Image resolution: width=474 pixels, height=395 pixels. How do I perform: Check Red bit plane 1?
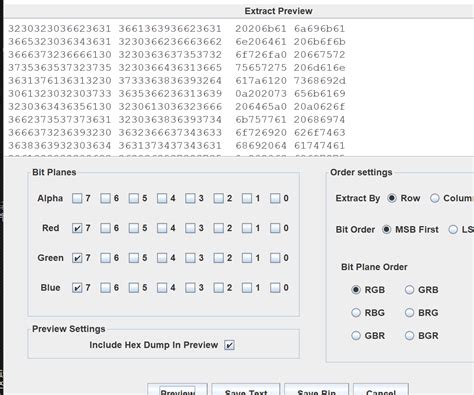(x=247, y=228)
